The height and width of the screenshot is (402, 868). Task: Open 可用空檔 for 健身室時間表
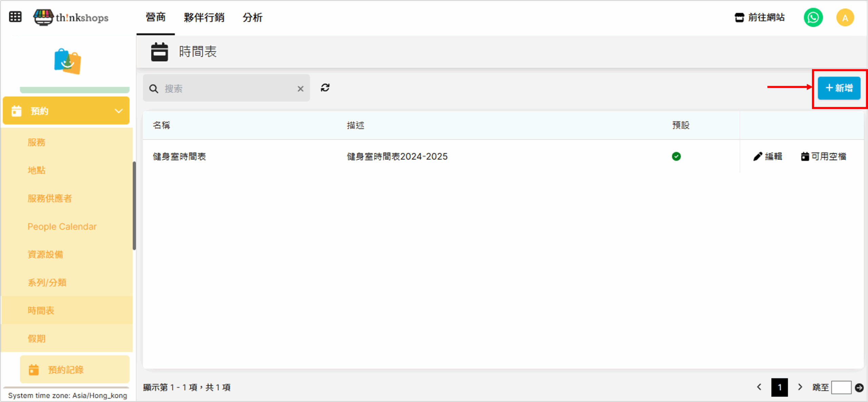(824, 156)
